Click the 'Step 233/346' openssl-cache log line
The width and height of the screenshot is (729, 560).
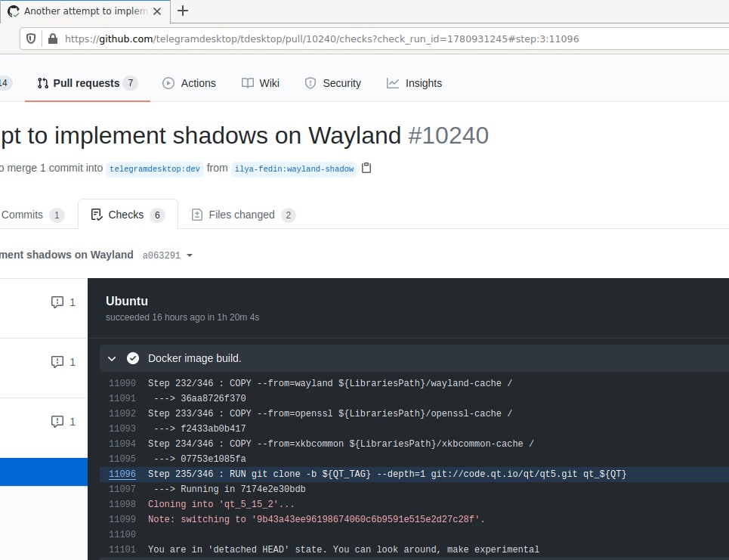(329, 413)
